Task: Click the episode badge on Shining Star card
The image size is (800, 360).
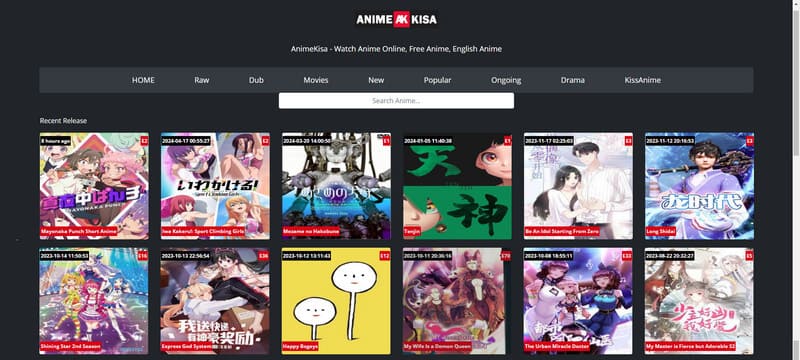Action: tap(142, 256)
